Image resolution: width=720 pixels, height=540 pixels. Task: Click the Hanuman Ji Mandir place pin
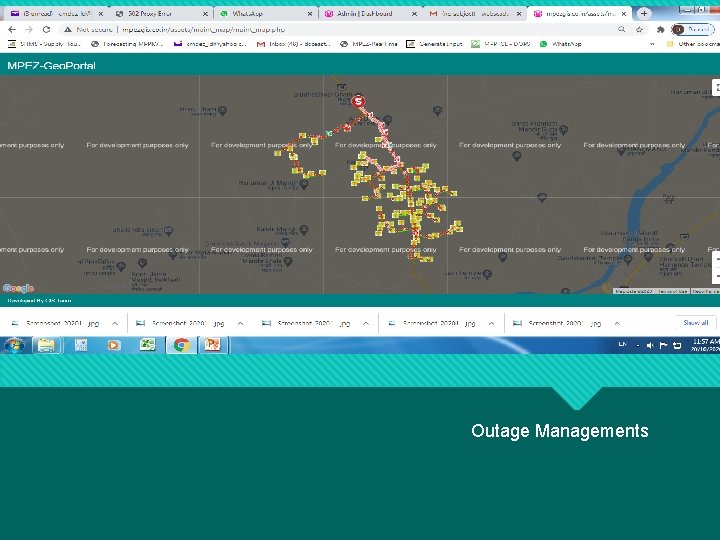[304, 184]
